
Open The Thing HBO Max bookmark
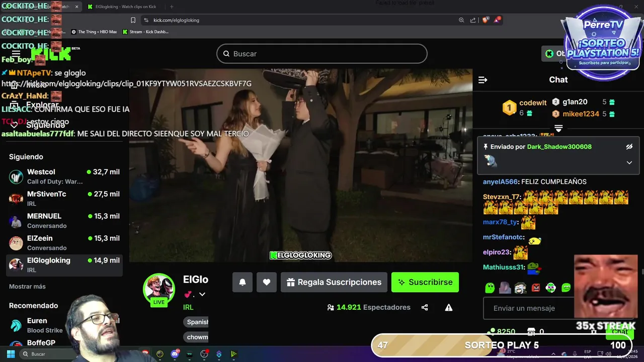[x=94, y=32]
